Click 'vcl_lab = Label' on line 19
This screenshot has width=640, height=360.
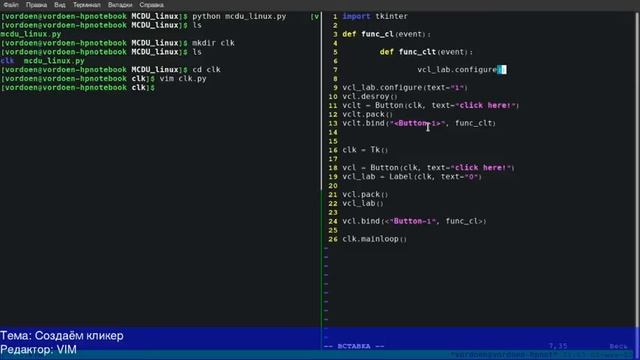click(378, 176)
